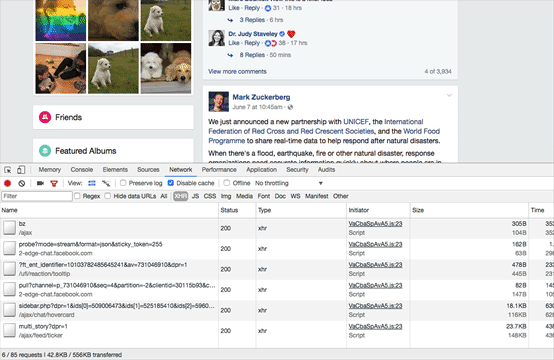Open the Application tab
This screenshot has height=360, width=554.
click(x=261, y=170)
